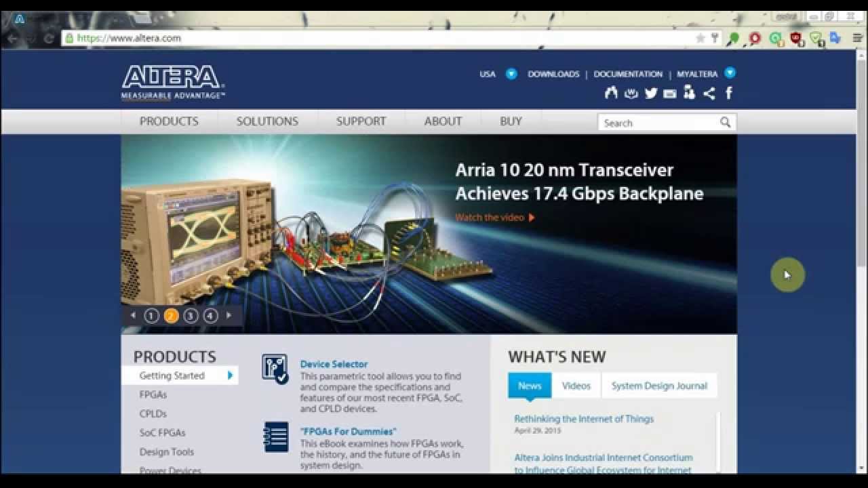Click the email envelope icon in the header
868x488 pixels.
click(x=670, y=94)
